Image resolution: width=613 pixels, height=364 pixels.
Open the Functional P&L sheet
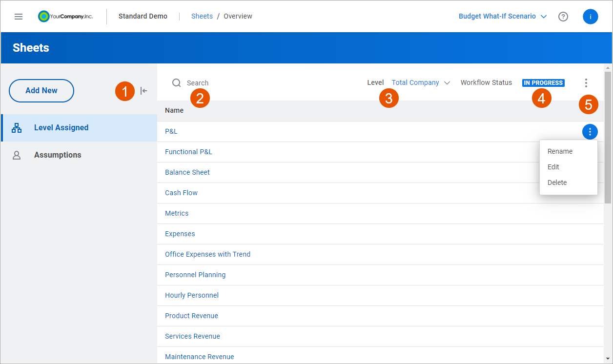coord(188,152)
